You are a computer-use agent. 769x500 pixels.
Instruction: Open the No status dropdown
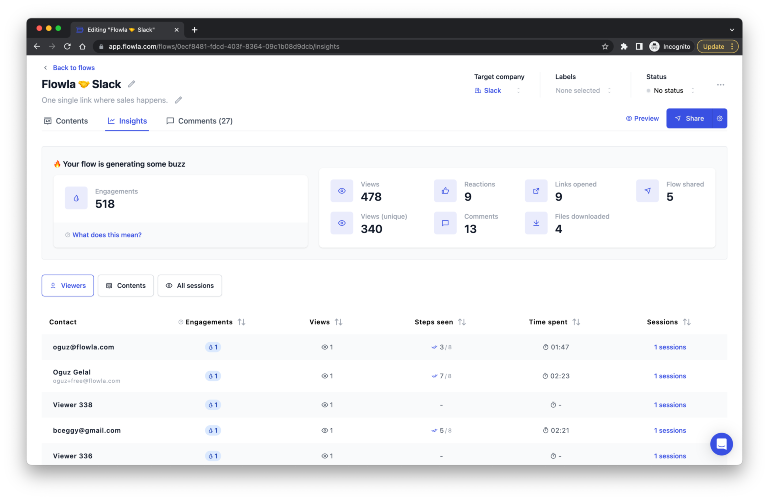[670, 91]
